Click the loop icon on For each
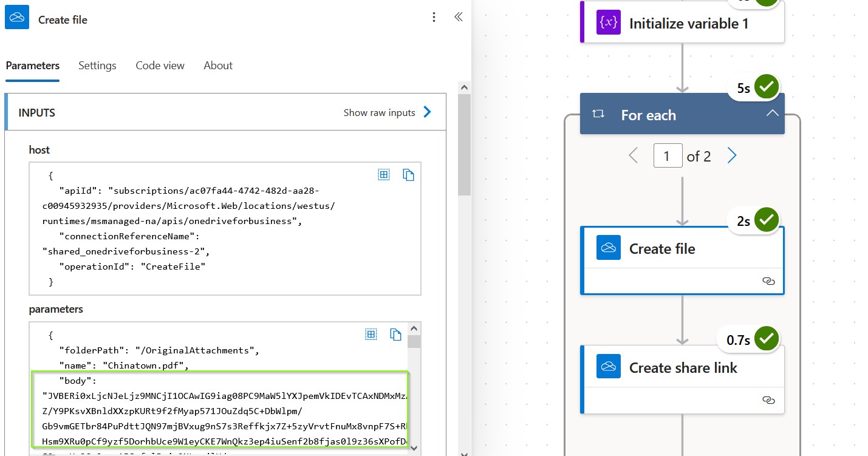 tap(598, 114)
